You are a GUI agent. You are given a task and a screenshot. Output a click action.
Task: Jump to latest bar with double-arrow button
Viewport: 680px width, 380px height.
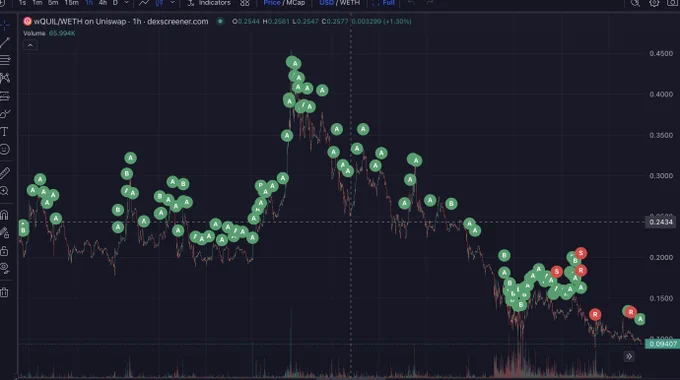(629, 357)
